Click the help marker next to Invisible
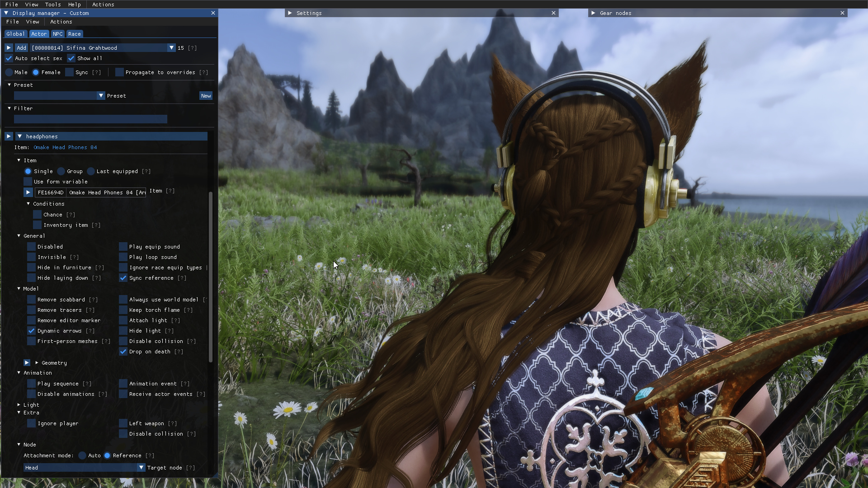This screenshot has width=868, height=488. coord(75,257)
